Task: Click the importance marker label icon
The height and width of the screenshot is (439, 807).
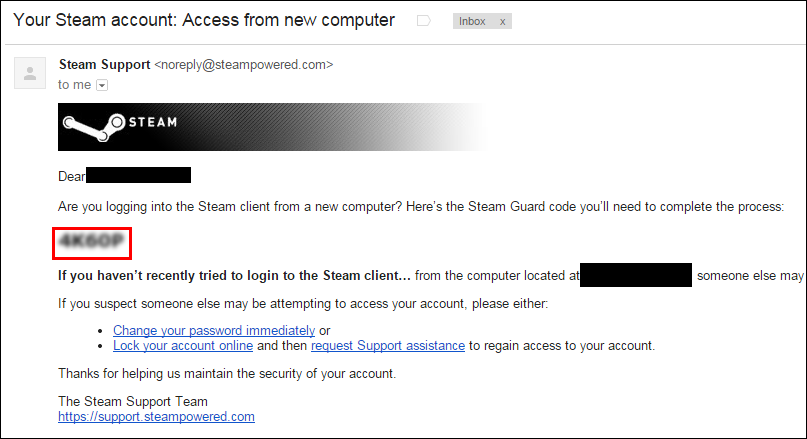Action: (424, 21)
